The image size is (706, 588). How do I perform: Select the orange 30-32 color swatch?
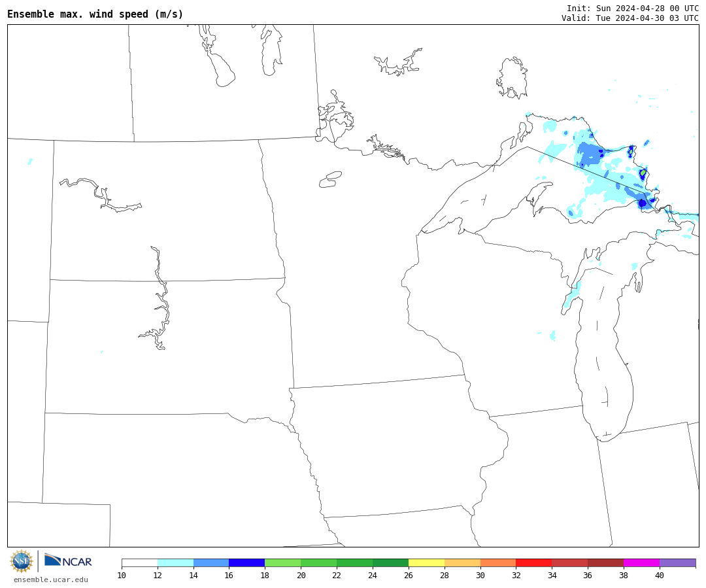click(498, 562)
